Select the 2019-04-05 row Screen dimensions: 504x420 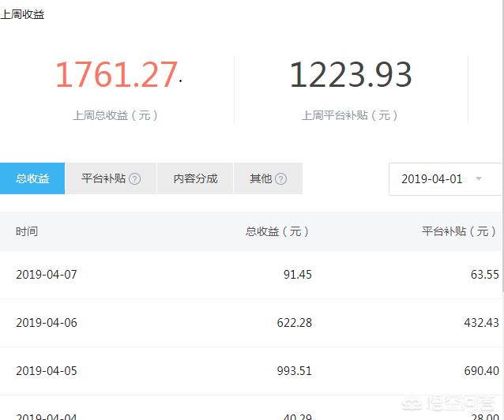(x=252, y=371)
